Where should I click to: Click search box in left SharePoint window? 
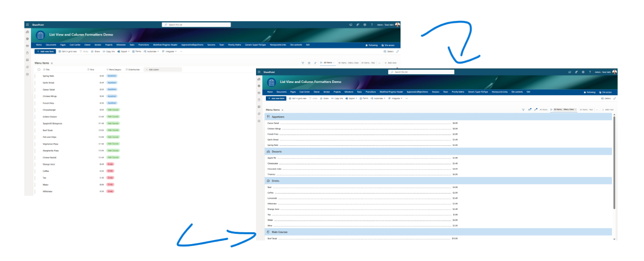[x=196, y=25]
